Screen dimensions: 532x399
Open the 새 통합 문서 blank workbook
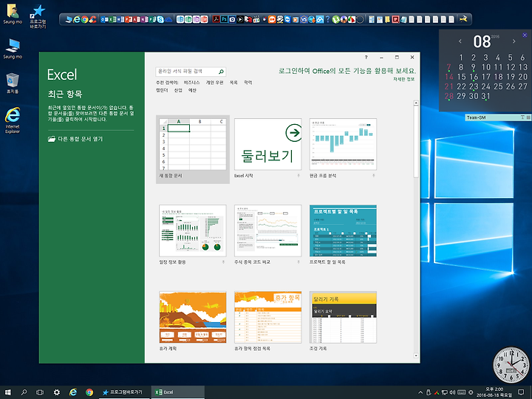(193, 149)
